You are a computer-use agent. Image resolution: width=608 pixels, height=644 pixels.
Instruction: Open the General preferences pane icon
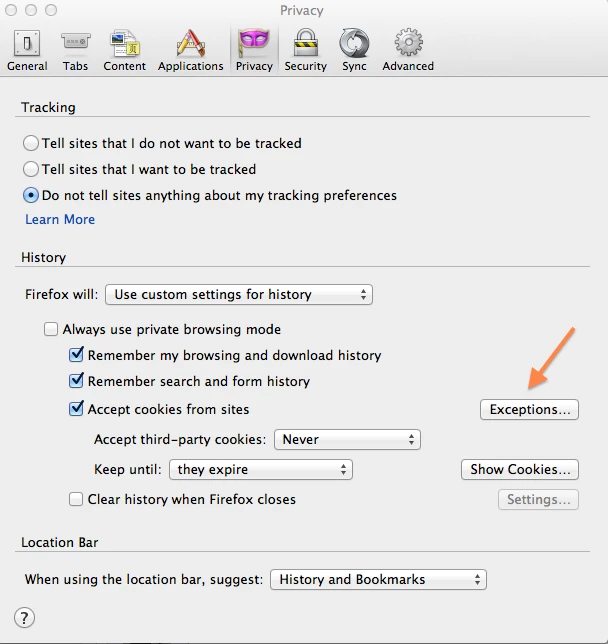click(x=27, y=43)
